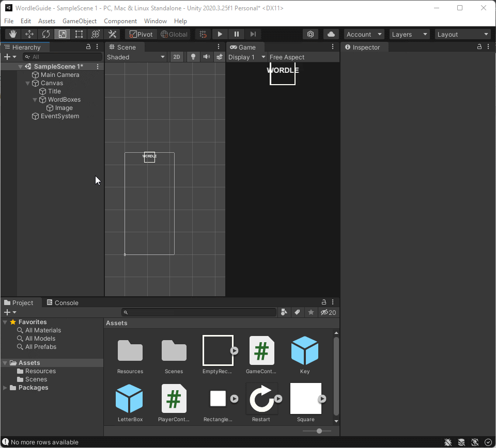Select the Image object
This screenshot has height=448, width=496.
64,108
